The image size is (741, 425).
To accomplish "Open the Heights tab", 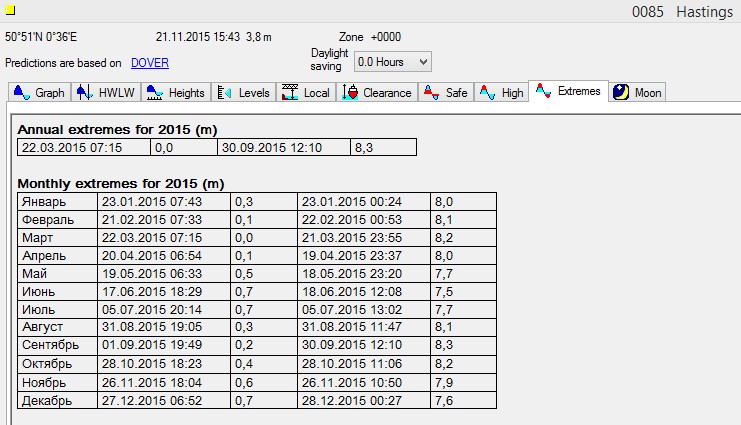I will click(176, 92).
